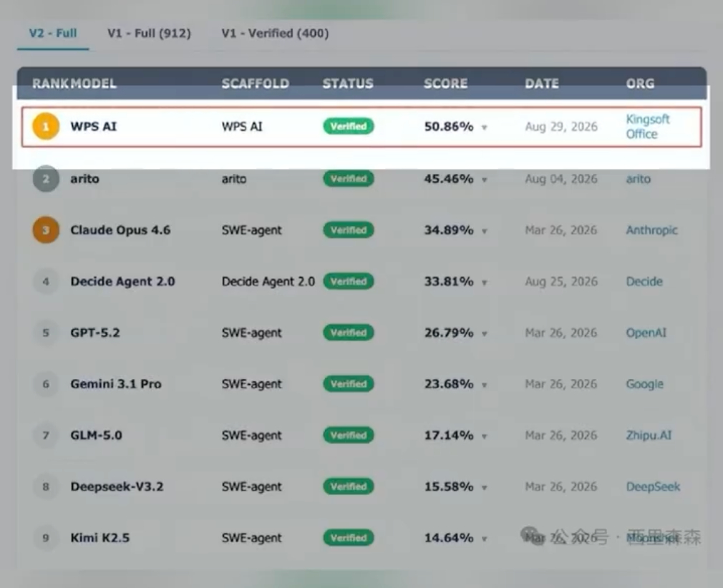
Task: Select the model name "Claude Opus 4.6"
Action: pyautogui.click(x=120, y=230)
